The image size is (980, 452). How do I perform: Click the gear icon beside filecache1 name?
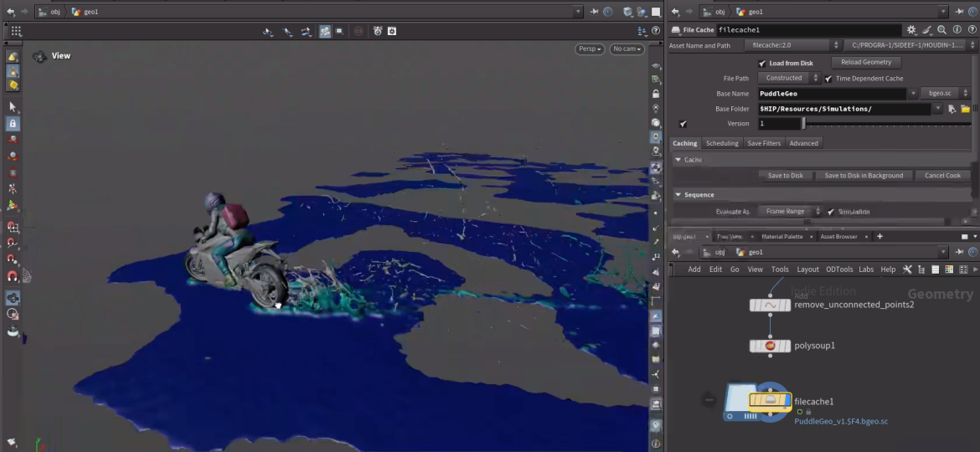pos(912,30)
